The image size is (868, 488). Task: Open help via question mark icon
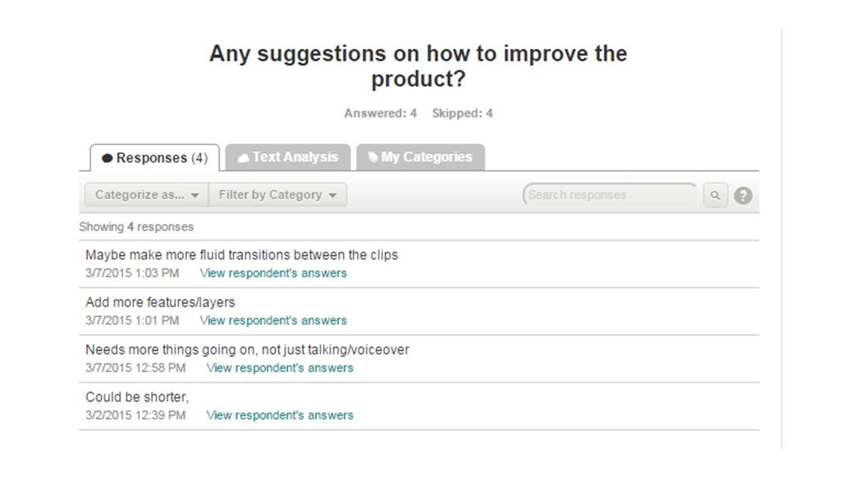click(x=743, y=196)
